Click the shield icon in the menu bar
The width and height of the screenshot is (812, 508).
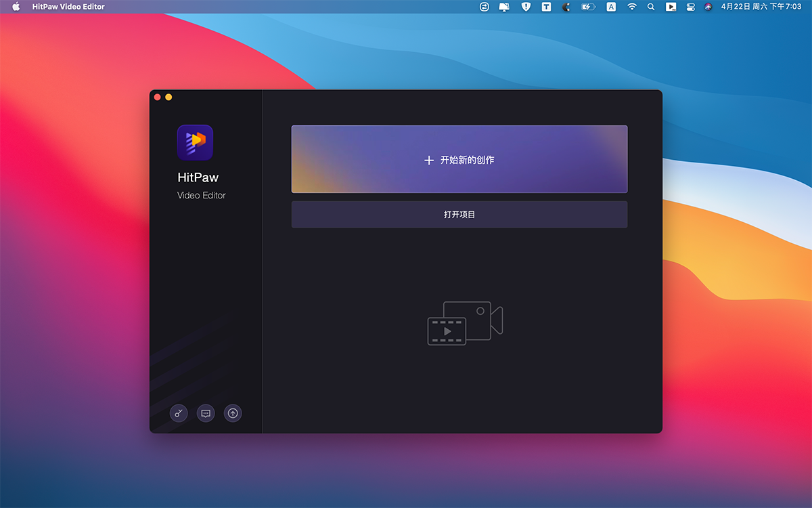pos(526,7)
